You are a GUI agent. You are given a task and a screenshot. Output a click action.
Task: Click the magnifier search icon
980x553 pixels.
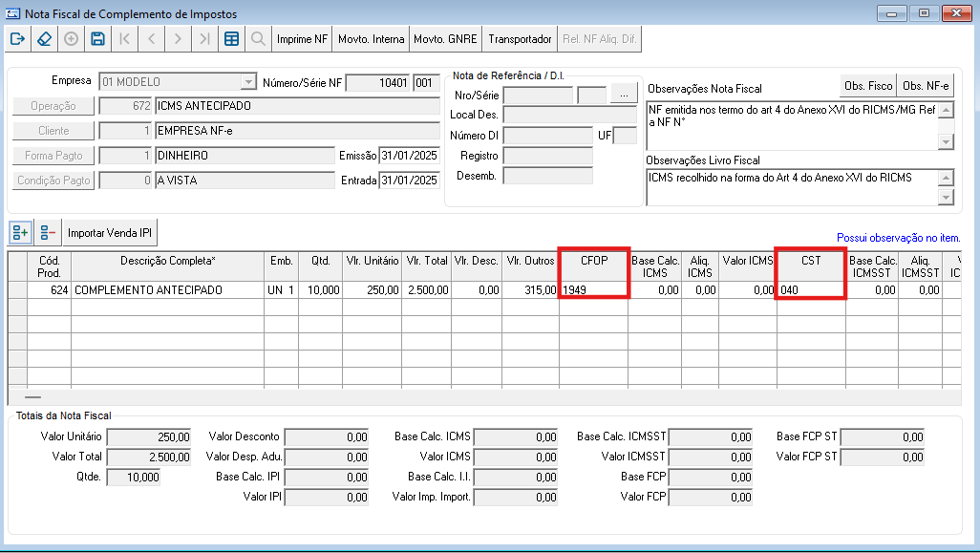coord(258,39)
